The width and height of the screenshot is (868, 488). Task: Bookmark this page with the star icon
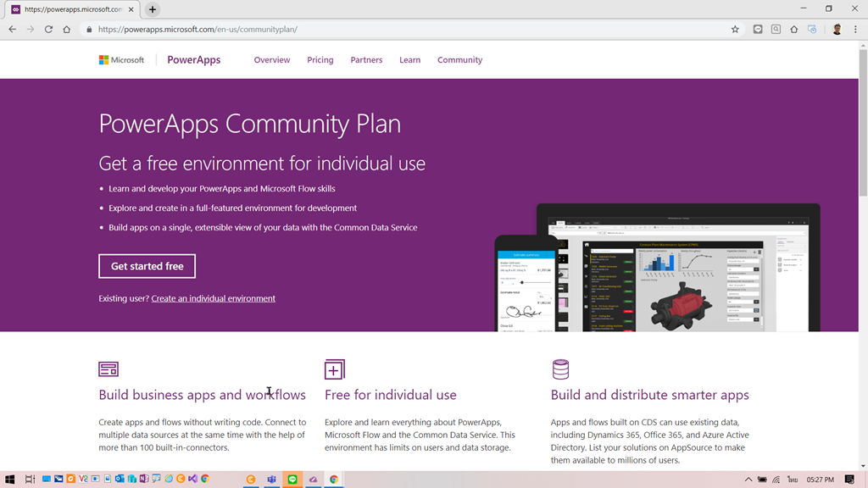tap(735, 30)
